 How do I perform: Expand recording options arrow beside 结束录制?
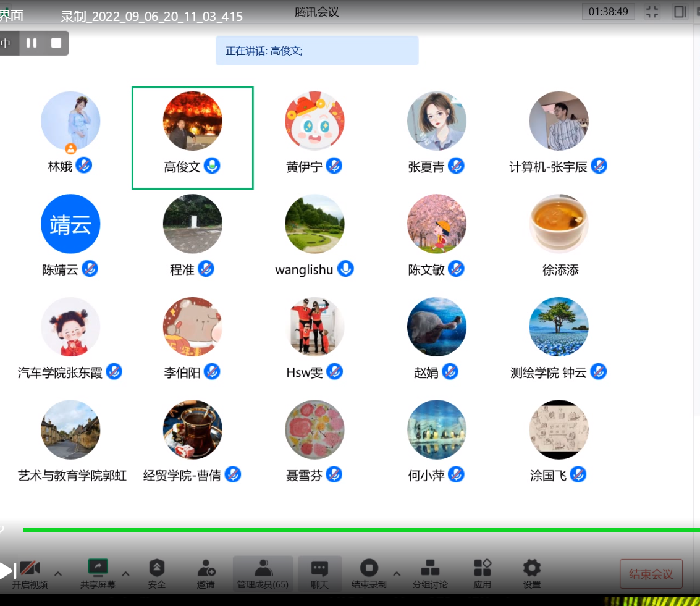(397, 573)
